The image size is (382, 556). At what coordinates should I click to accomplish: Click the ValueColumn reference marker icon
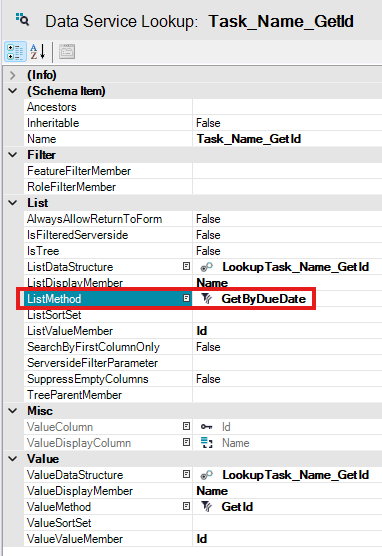[186, 427]
